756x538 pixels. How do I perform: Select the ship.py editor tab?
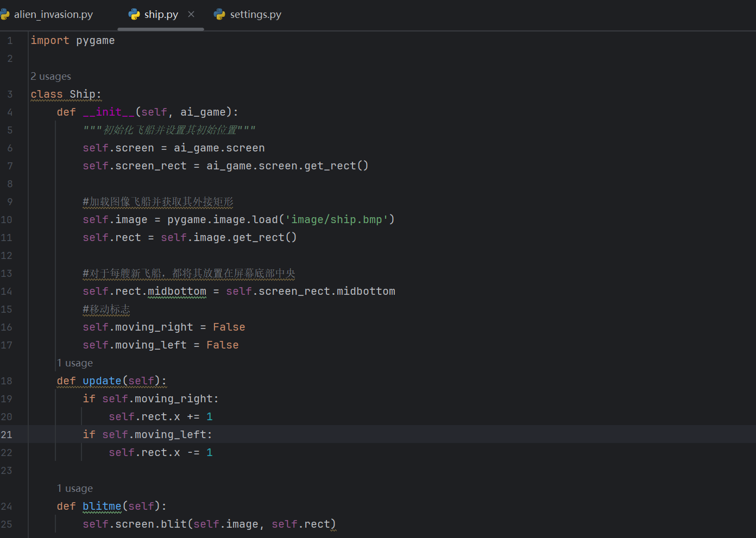coord(161,15)
